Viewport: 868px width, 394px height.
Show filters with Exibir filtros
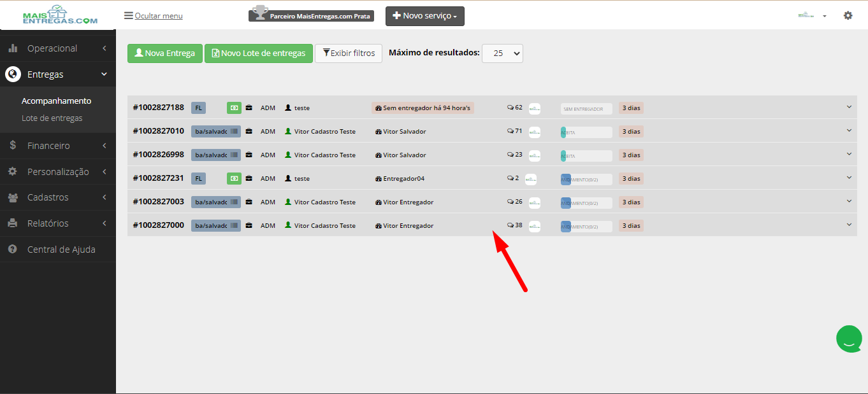pos(349,53)
